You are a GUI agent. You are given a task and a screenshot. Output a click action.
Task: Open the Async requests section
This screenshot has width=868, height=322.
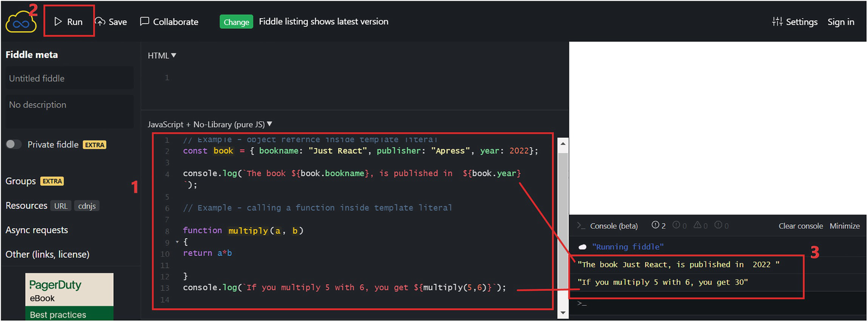[x=37, y=230]
